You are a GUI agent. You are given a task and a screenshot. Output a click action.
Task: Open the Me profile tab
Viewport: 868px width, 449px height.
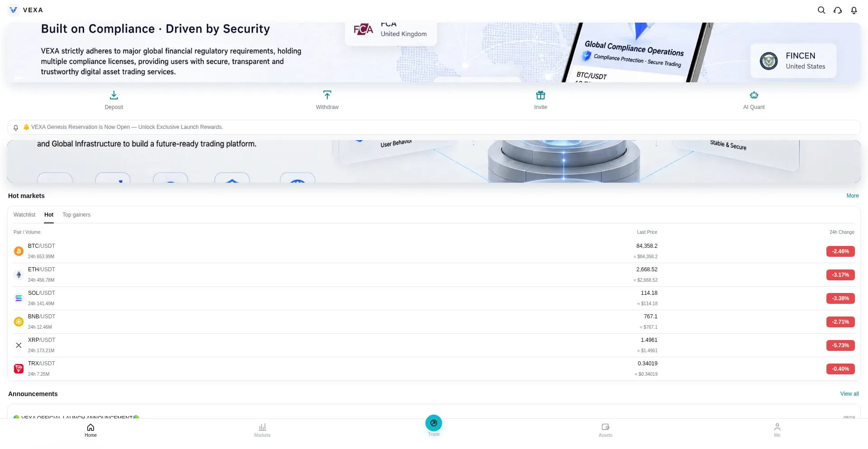pyautogui.click(x=777, y=430)
